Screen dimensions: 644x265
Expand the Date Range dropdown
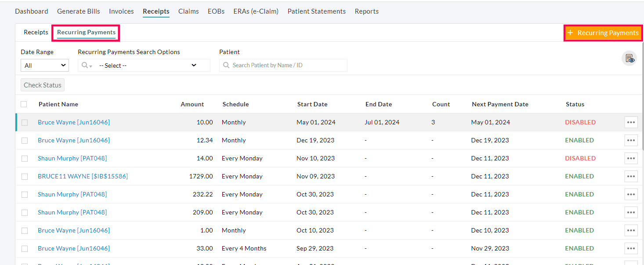[45, 65]
